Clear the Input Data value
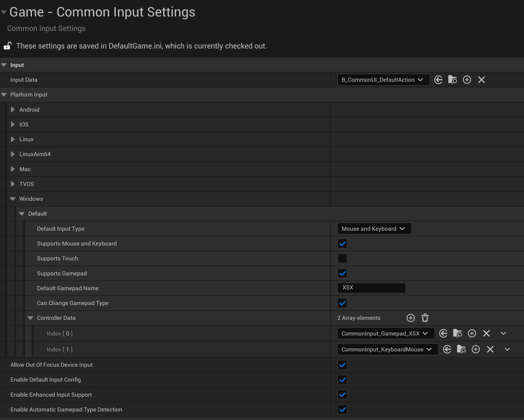The image size is (524, 420). [481, 80]
